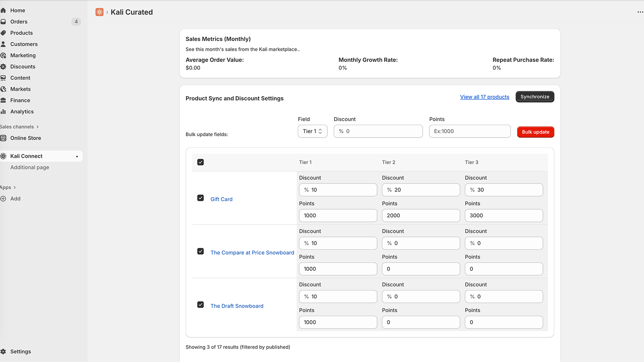
Task: Select the Marketing target icon
Action: pos(3,56)
